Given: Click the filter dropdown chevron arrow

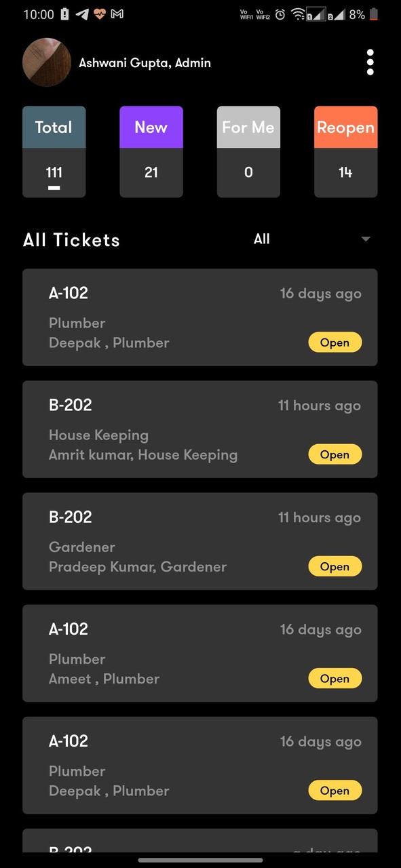Looking at the screenshot, I should pyautogui.click(x=366, y=239).
